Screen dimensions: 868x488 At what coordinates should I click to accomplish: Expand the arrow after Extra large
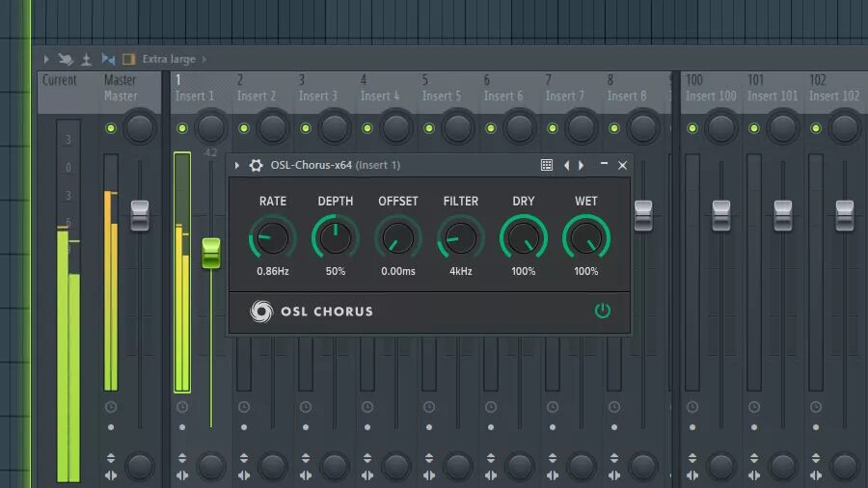coord(204,59)
